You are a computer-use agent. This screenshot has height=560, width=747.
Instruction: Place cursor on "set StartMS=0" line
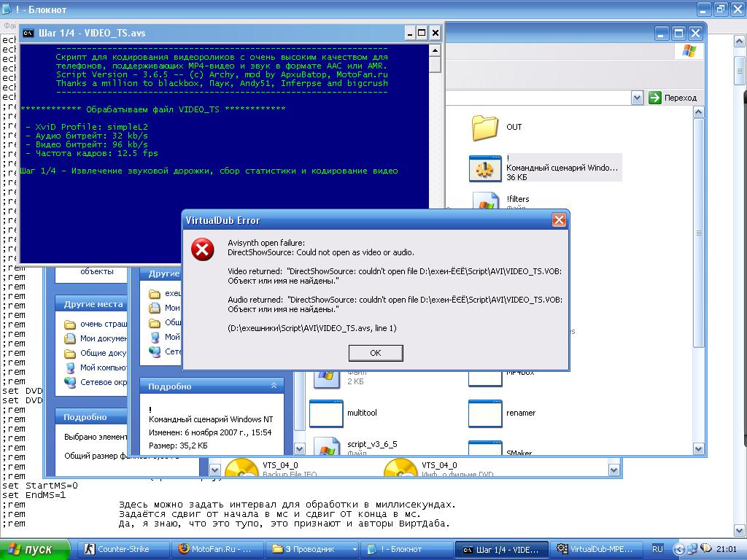click(x=40, y=486)
